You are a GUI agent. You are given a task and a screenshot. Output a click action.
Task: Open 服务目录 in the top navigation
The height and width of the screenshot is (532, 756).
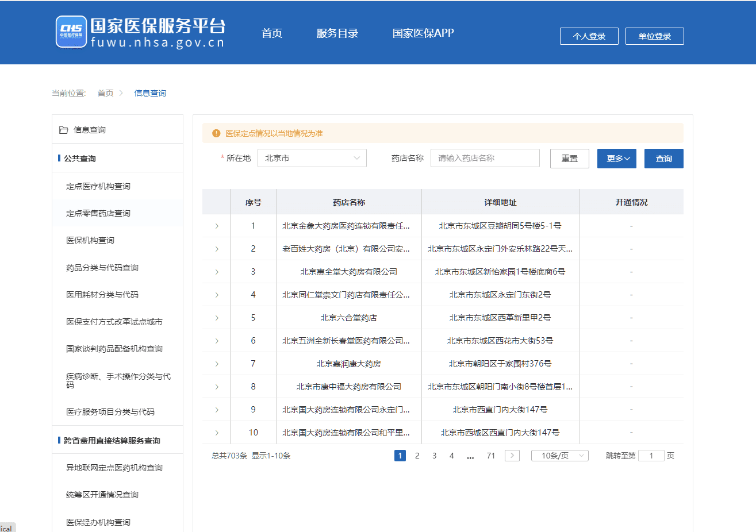coord(337,33)
